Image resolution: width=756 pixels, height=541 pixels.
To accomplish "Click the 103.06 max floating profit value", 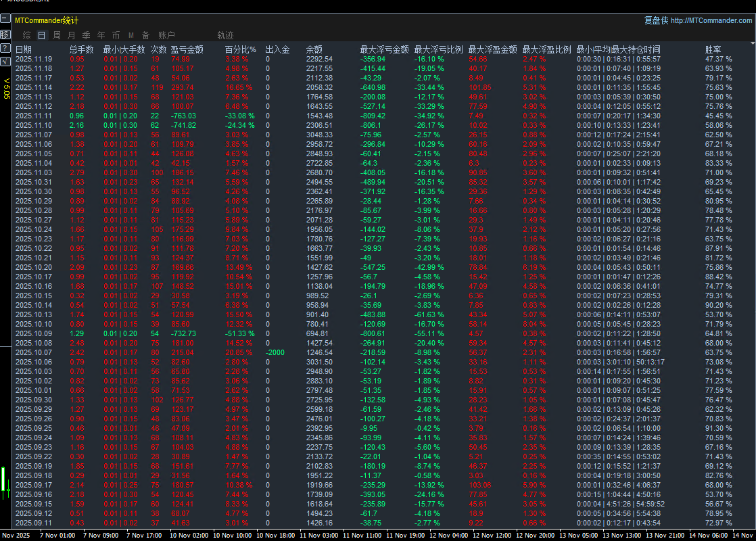I will coord(480,485).
